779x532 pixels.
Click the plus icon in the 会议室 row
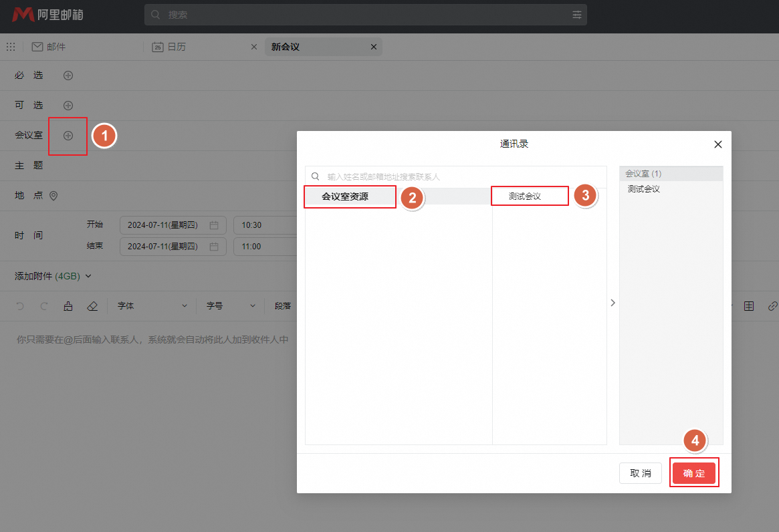pyautogui.click(x=68, y=135)
